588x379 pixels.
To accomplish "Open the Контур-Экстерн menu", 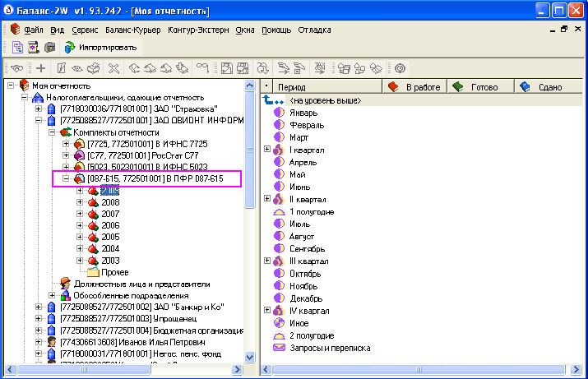I will [198, 30].
